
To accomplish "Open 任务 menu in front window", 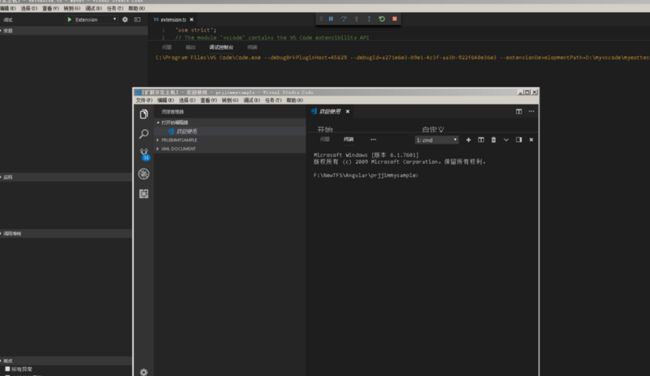I will click(273, 100).
